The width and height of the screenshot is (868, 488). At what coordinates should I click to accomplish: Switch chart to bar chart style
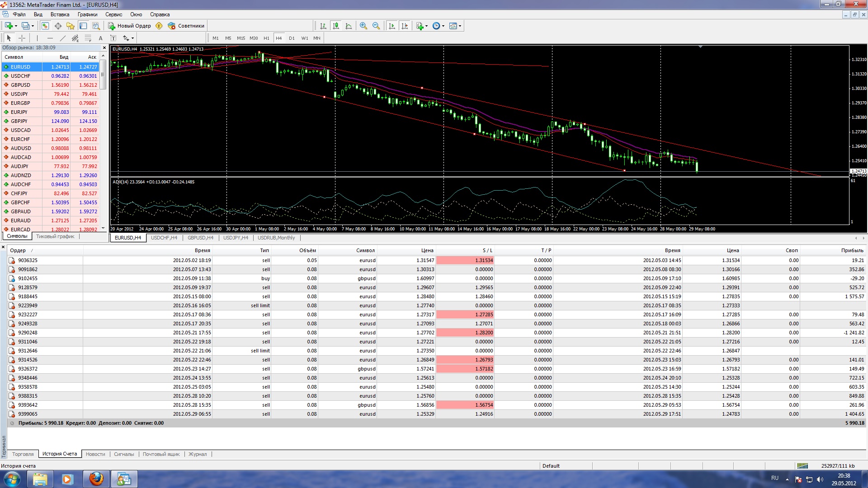(323, 26)
